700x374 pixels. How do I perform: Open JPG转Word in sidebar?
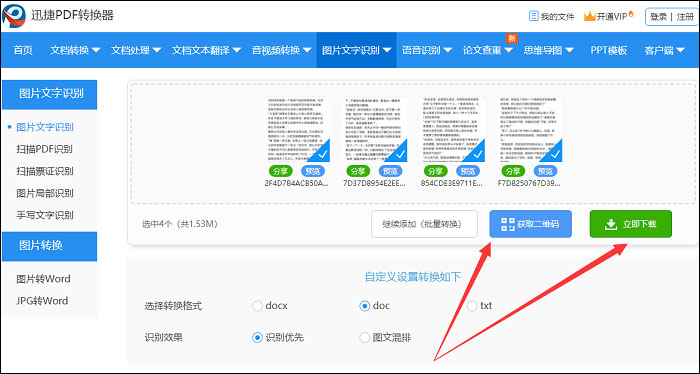pos(42,301)
